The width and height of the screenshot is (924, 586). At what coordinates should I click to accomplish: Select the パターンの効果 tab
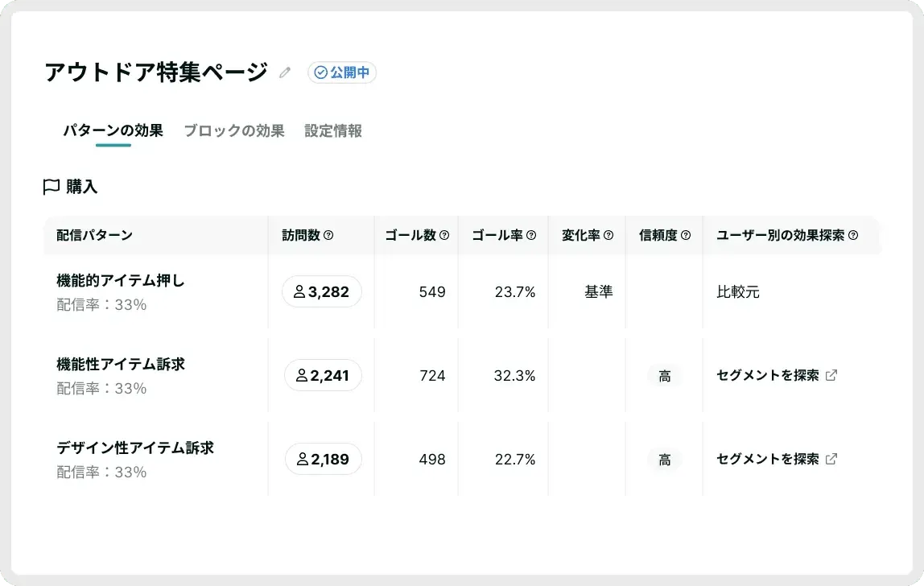[113, 130]
